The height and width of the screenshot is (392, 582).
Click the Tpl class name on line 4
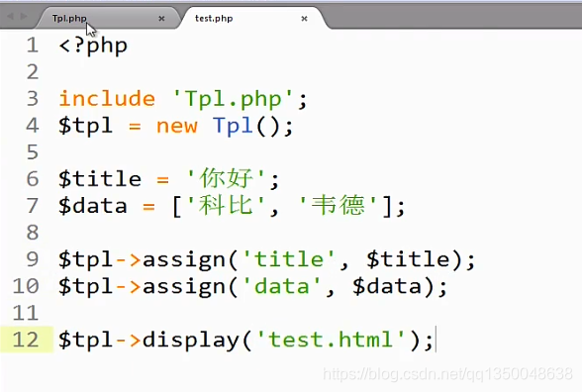click(234, 127)
